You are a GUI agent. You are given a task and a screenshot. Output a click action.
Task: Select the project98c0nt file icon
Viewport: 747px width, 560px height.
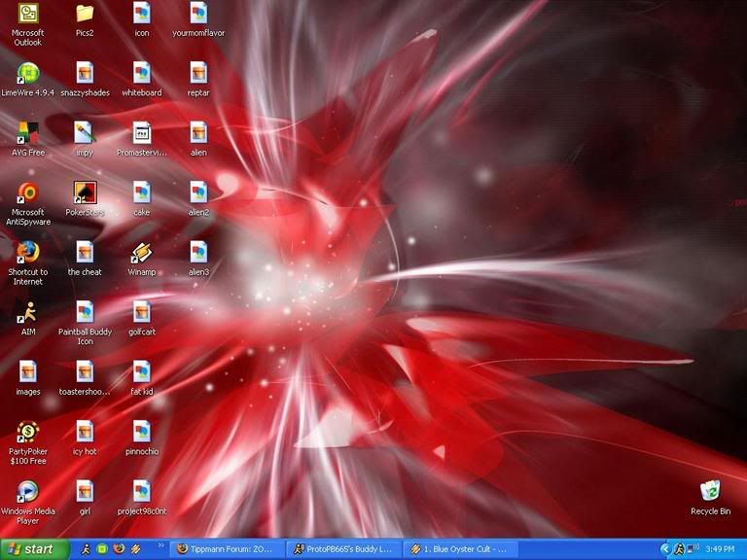click(x=141, y=492)
